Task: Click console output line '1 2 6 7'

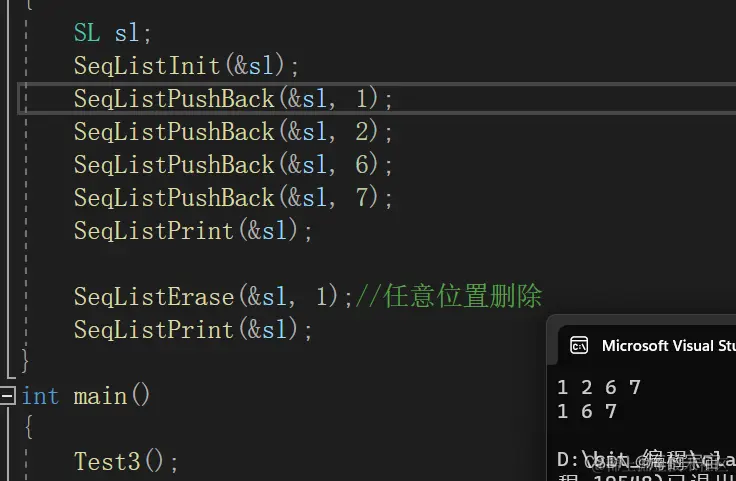Action: point(598,387)
